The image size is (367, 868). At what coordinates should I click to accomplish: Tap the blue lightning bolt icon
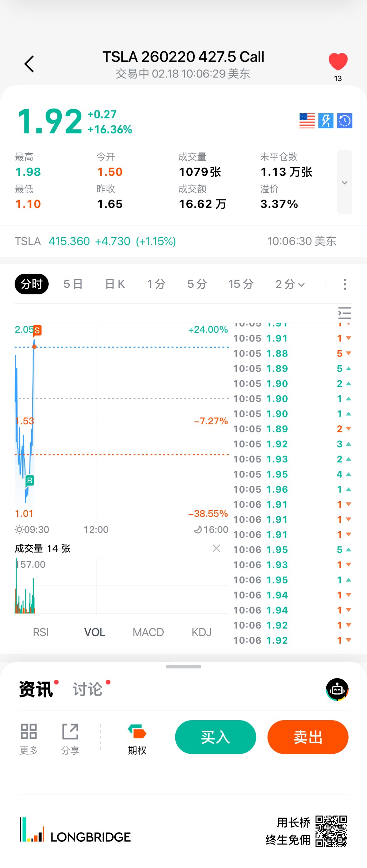326,121
